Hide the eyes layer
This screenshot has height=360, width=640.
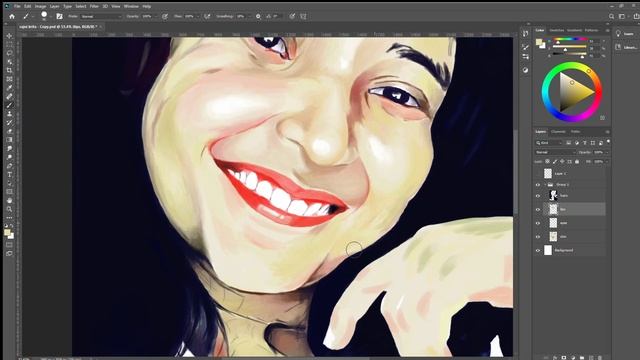click(538, 223)
